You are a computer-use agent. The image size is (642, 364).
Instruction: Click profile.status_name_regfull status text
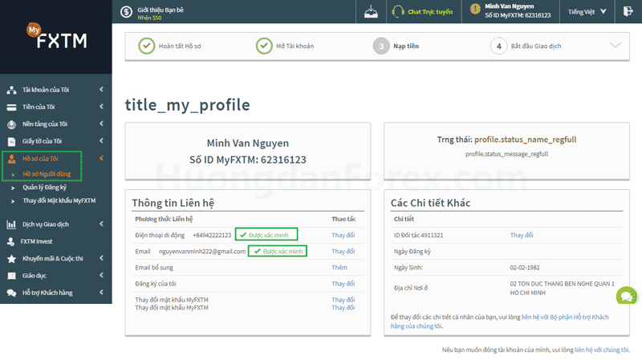click(x=526, y=140)
